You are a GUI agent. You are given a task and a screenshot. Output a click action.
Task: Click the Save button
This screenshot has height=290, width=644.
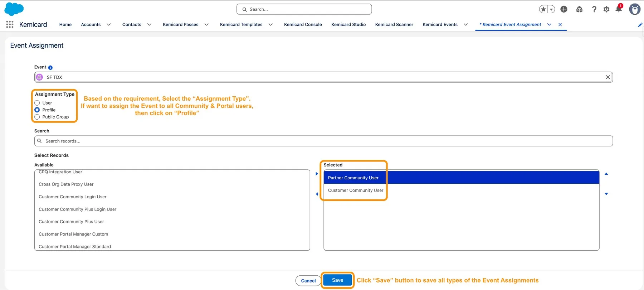point(337,280)
